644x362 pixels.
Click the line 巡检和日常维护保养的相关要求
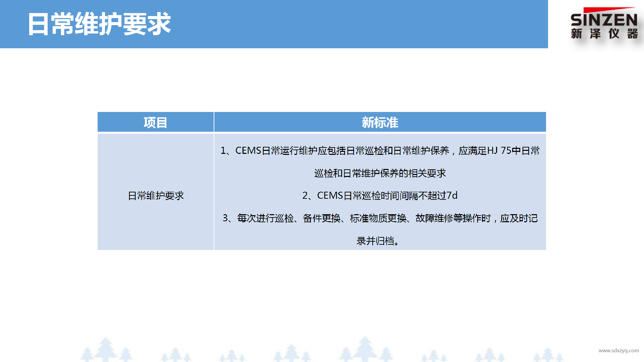pyautogui.click(x=380, y=173)
